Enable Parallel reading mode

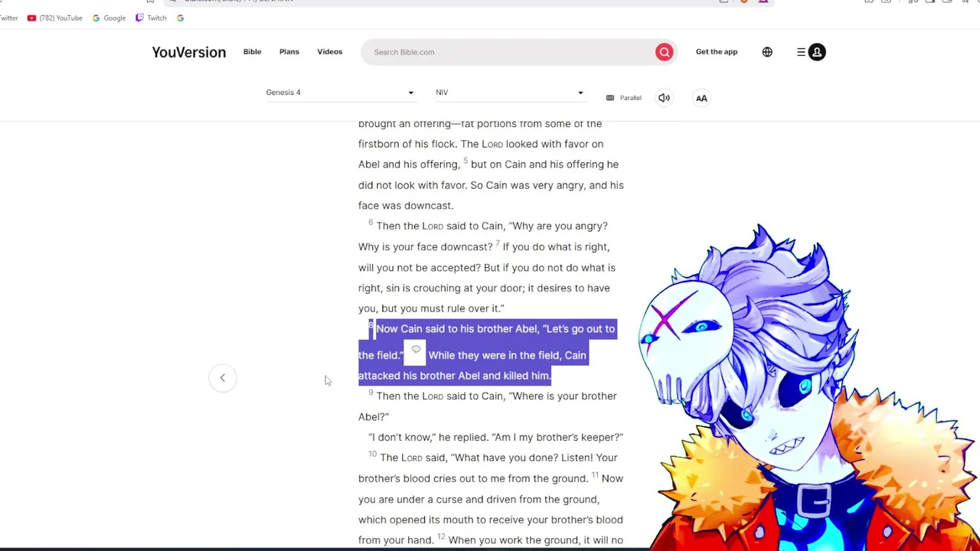[624, 98]
